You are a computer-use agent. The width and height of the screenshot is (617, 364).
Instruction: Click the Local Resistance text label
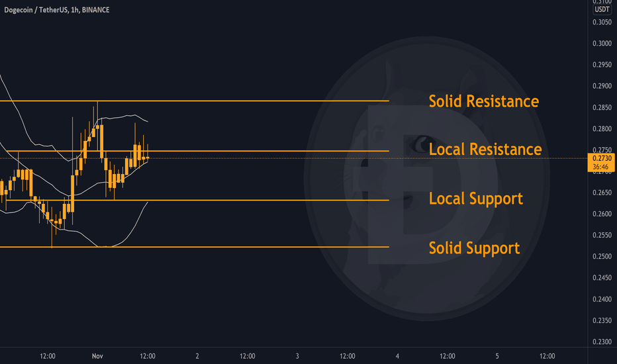point(485,150)
